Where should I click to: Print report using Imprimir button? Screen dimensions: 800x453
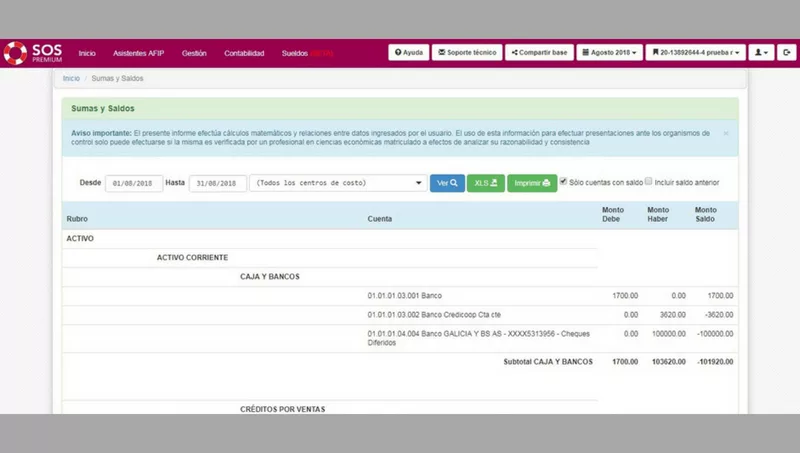coord(532,183)
